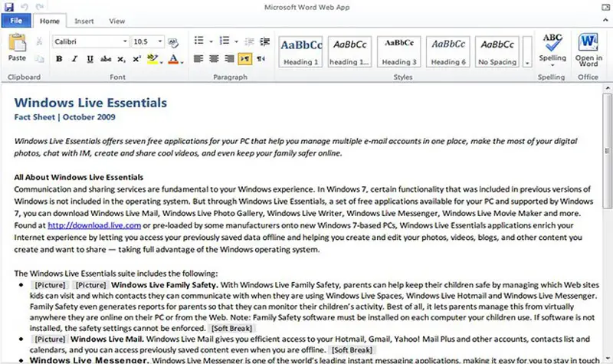Screen dimensions: 613x364
Task: Expand the bullet style dropdown arrow
Action: [211, 41]
